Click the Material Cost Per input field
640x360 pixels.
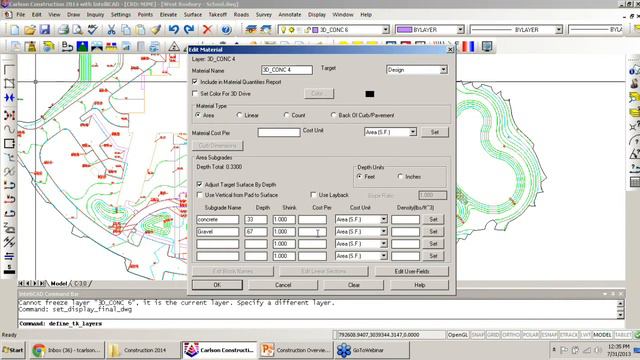[279, 132]
